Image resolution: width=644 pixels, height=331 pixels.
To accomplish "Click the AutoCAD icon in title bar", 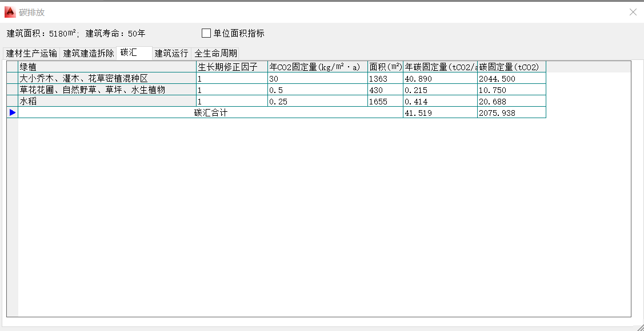I will click(x=10, y=12).
